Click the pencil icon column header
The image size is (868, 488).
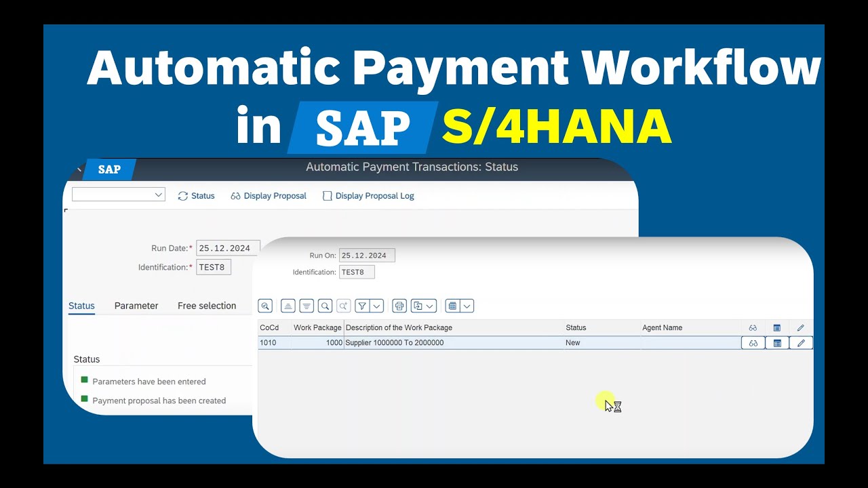pos(801,327)
